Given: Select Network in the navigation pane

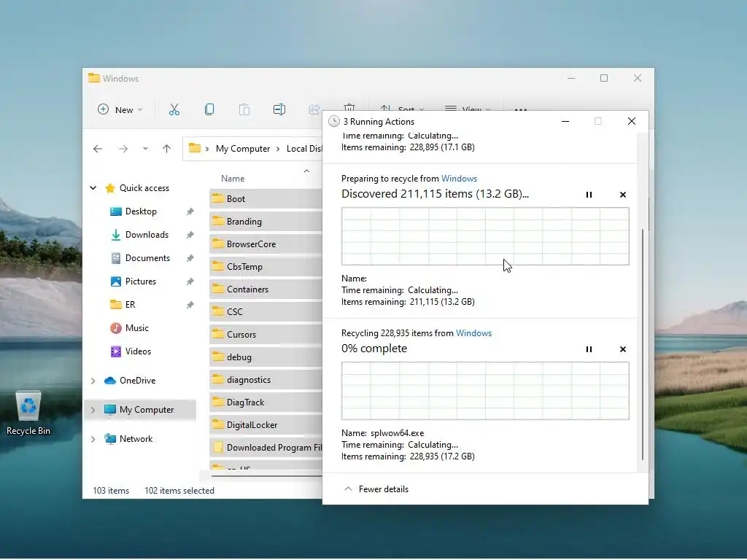Looking at the screenshot, I should click(x=136, y=439).
